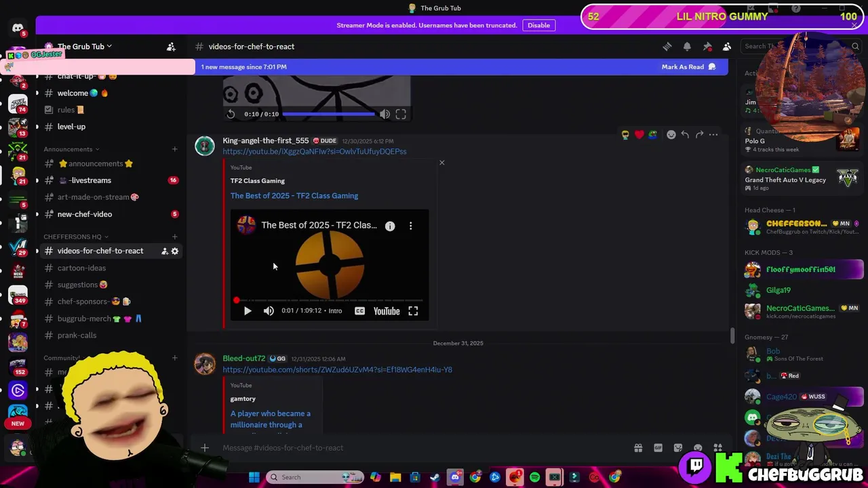Open Discord direct messages home icon
Screen dimensions: 868x488
18,28
